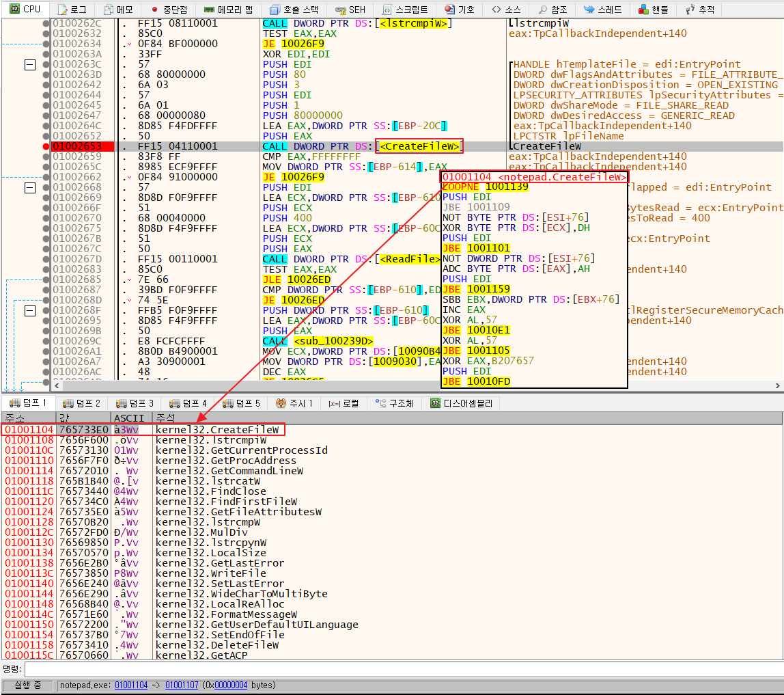Switch to the 덤프 5 tab
Image resolution: width=784 pixels, height=695 pixels.
[x=241, y=403]
